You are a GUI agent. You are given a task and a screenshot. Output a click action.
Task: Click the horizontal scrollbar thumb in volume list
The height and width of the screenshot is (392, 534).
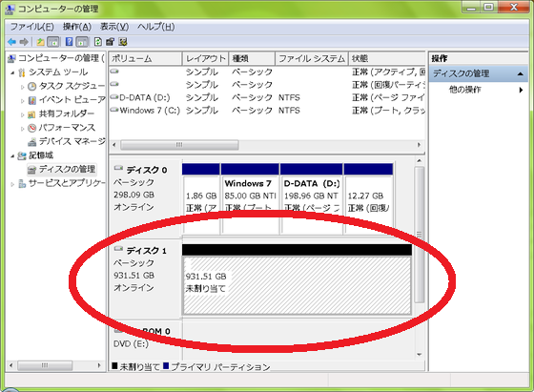pos(179,145)
